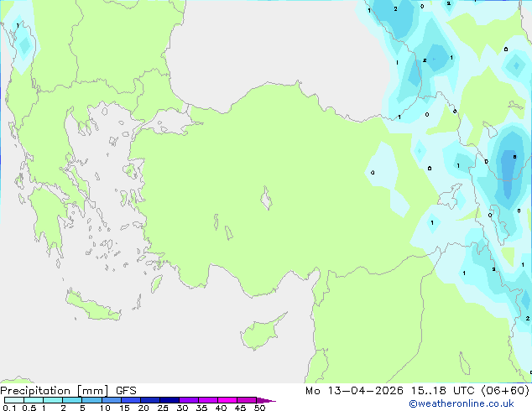Click the 40–45 mm magenta legend swatch
Screen dimensions: 532x411
coord(227,400)
